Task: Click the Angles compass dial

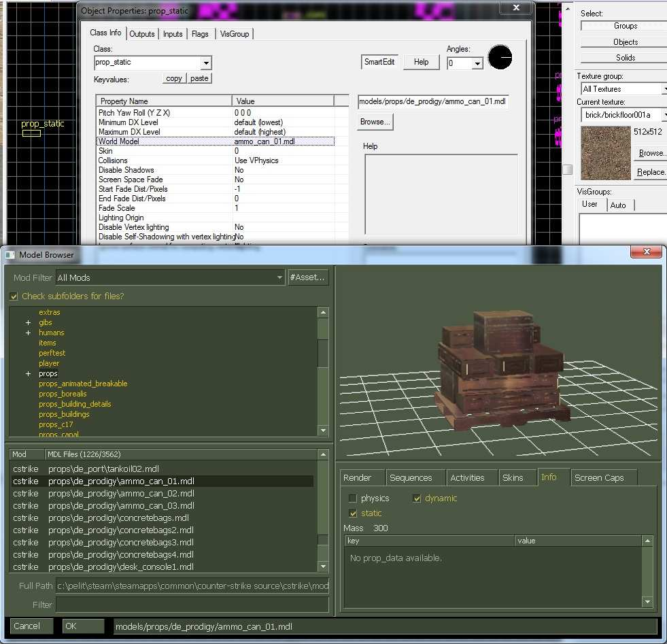Action: point(500,57)
